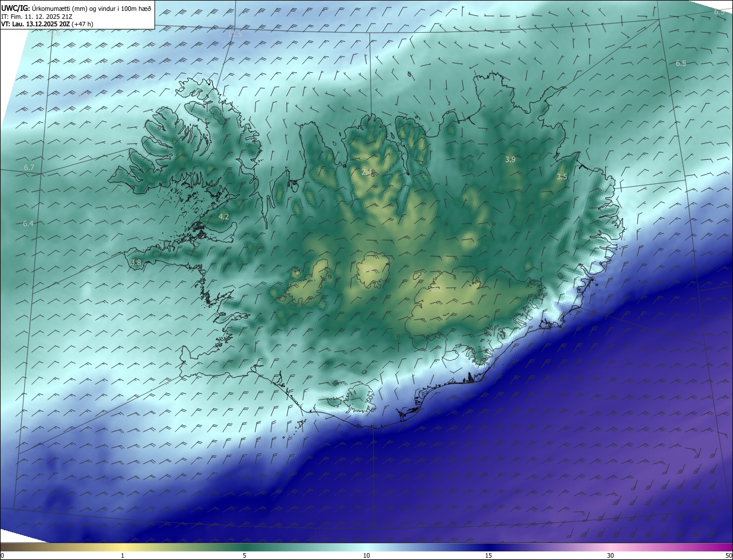Click the "10" tick on the colour scale
733x560 pixels.
(366, 555)
